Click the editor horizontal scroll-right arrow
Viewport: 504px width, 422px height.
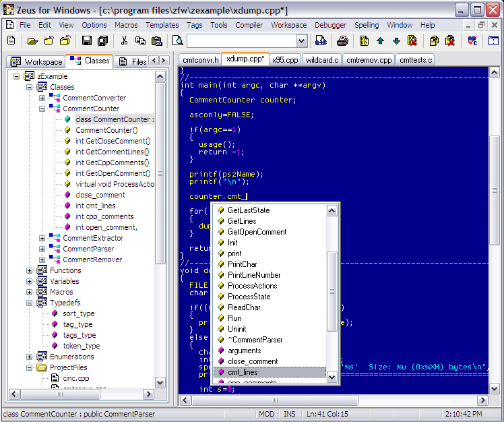(x=482, y=400)
